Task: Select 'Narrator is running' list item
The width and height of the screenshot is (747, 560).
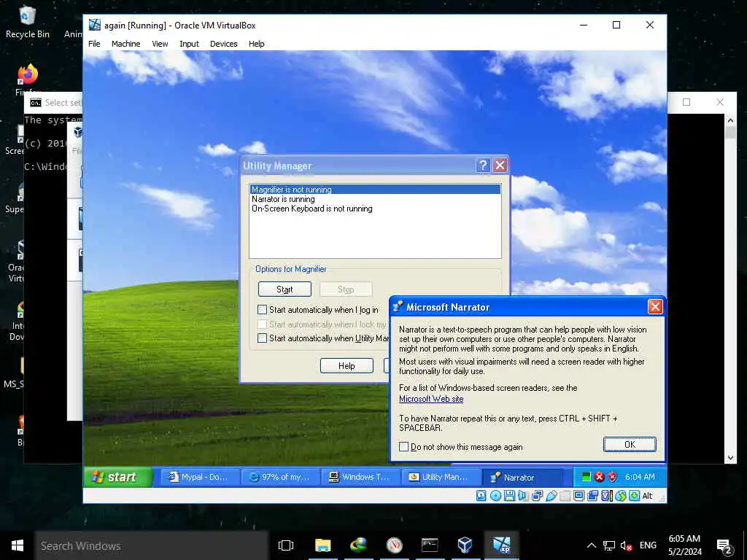Action: (x=375, y=199)
